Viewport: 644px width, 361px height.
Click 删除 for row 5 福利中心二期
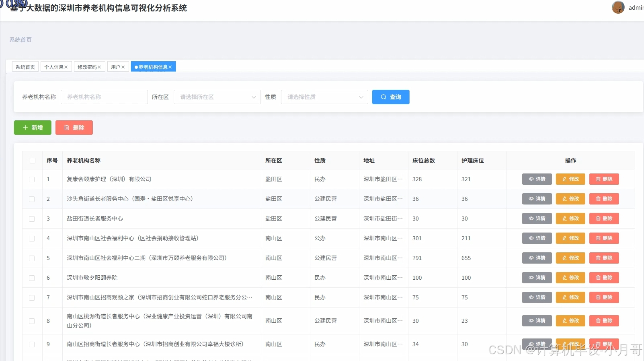coord(604,258)
